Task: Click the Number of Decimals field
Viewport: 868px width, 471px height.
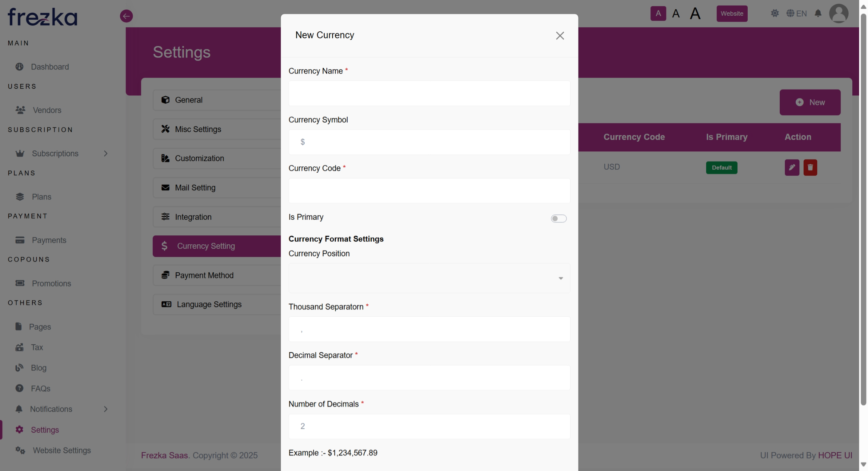Action: point(429,426)
